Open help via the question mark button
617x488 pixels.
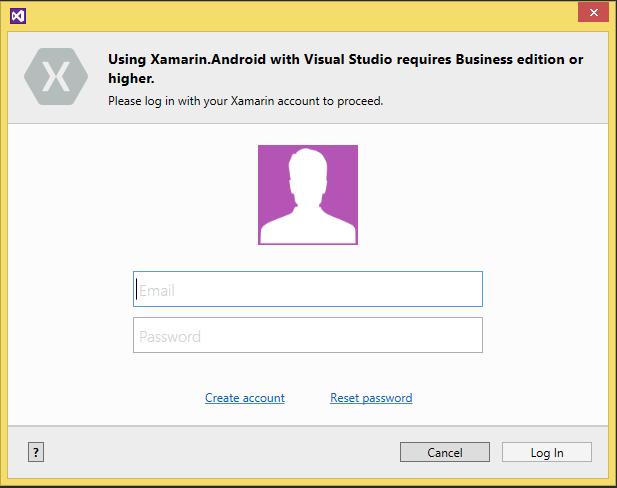coord(36,452)
